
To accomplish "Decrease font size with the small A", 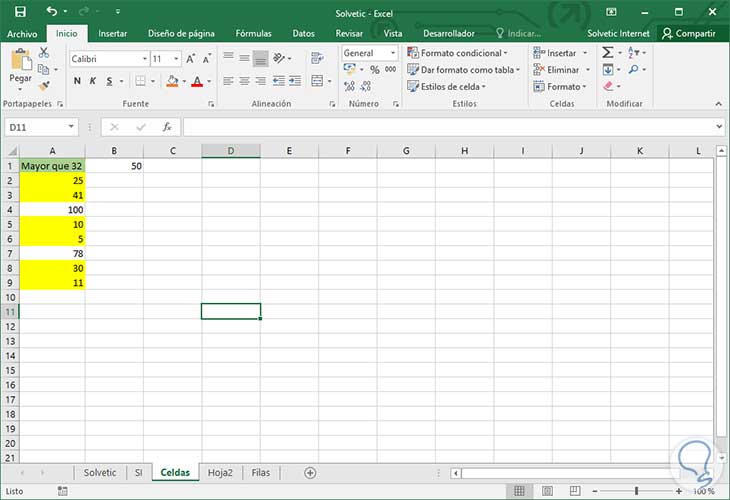I will coord(207,59).
